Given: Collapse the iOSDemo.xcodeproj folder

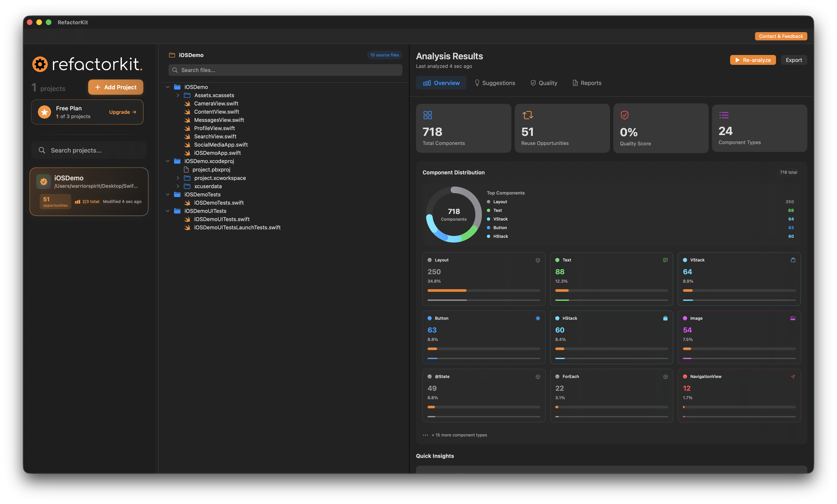Looking at the screenshot, I should click(167, 161).
